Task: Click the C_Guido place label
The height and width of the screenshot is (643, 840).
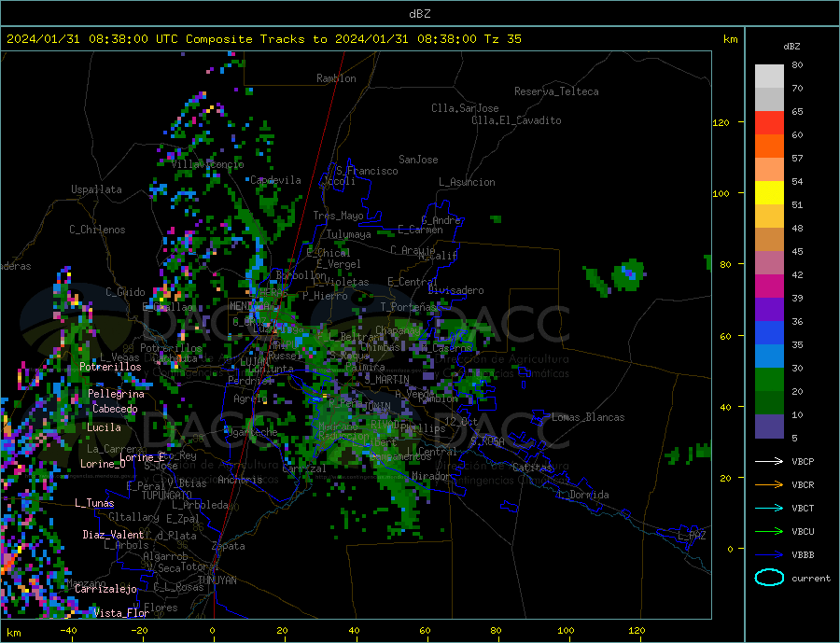Action: [125, 292]
